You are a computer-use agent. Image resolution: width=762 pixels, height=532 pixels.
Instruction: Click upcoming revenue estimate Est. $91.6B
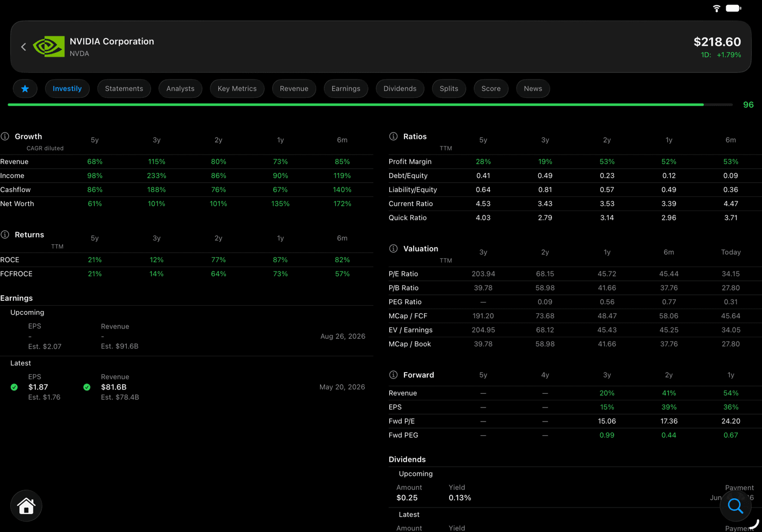pos(120,347)
